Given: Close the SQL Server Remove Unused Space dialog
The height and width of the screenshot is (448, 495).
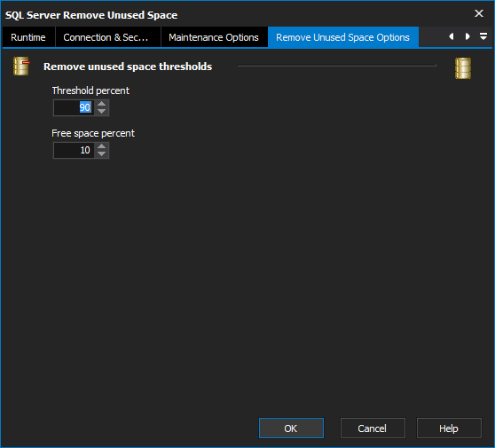Looking at the screenshot, I should pyautogui.click(x=479, y=13).
